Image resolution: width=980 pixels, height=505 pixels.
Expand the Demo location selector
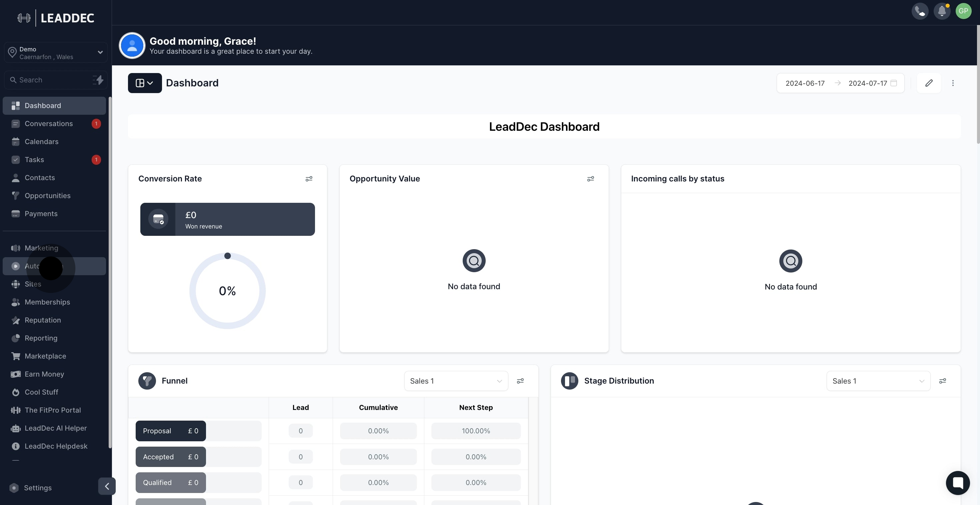(x=56, y=52)
